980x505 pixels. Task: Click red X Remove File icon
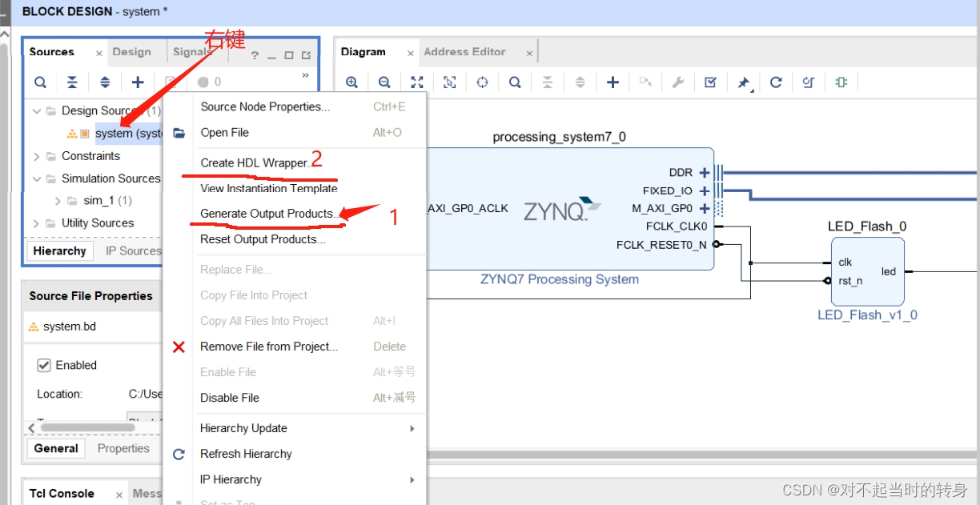[x=179, y=347]
